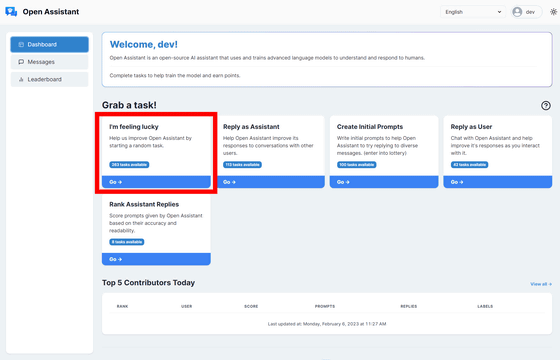This screenshot has width=560, height=360.
Task: Open the English language dropdown
Action: (473, 12)
